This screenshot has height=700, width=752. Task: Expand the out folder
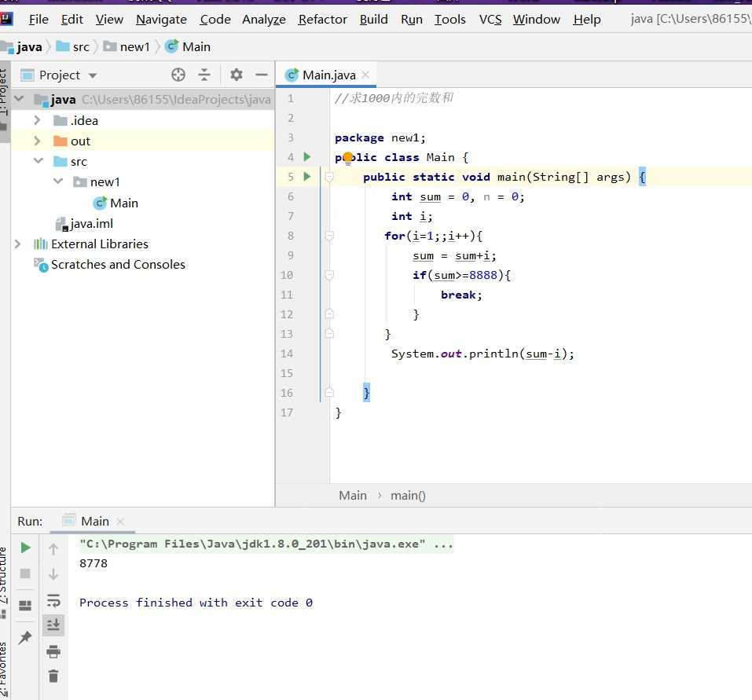[x=38, y=141]
